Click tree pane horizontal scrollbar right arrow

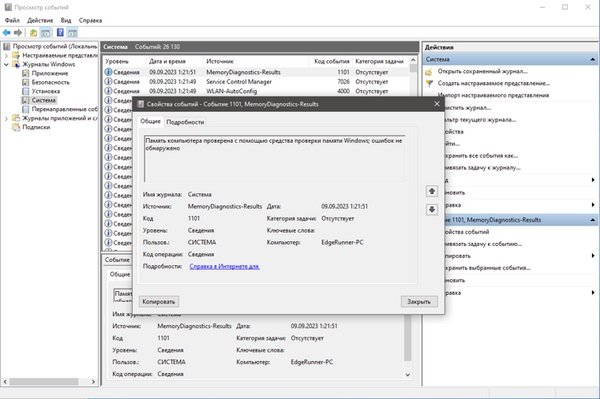pos(93,381)
